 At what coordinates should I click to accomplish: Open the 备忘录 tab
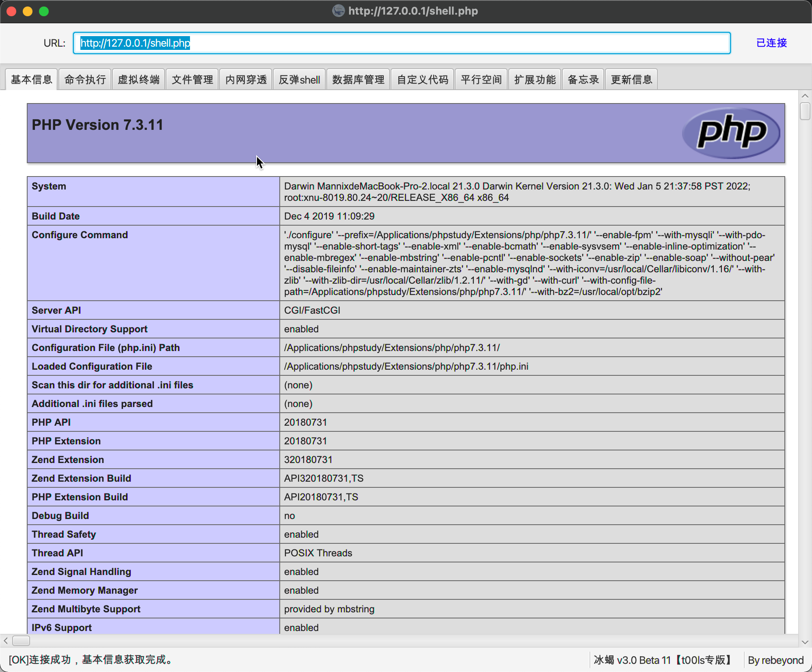(583, 79)
